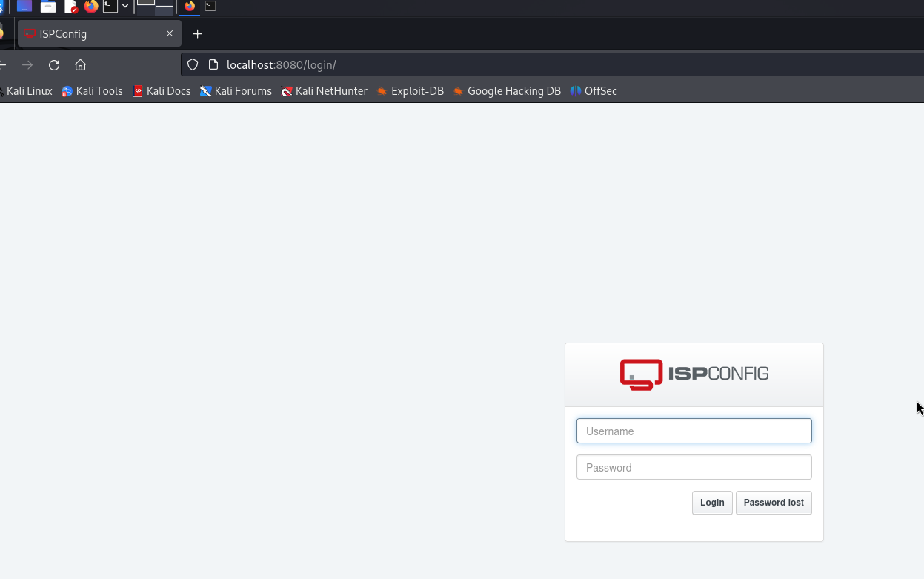Go to the Firefox home page
Image resolution: width=924 pixels, height=579 pixels.
coord(81,65)
